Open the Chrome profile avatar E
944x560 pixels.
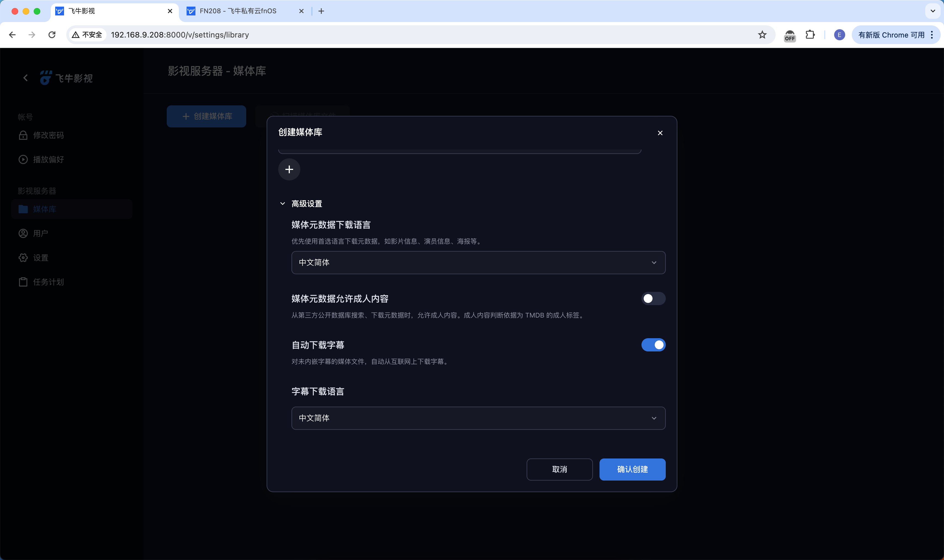click(x=839, y=35)
